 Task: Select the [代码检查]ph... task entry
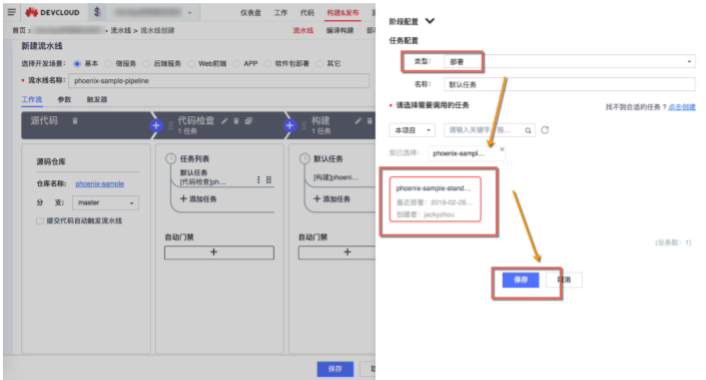pyautogui.click(x=203, y=182)
